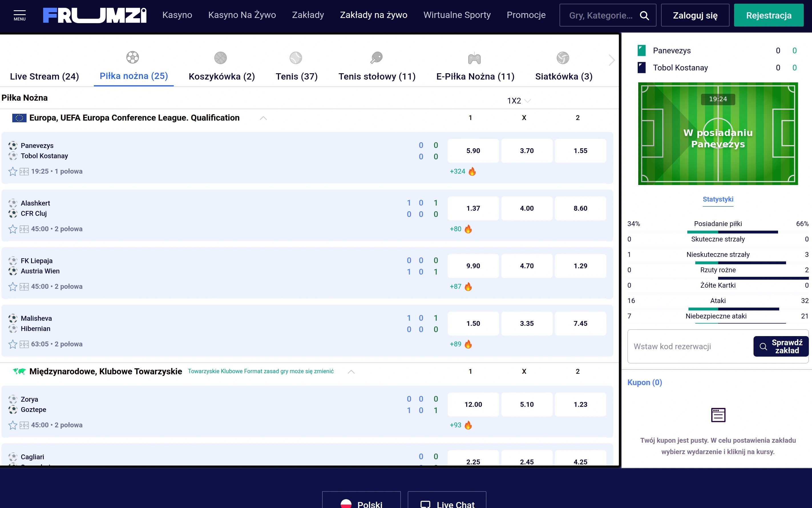Select the Koszykówka basketball icon

click(x=221, y=58)
